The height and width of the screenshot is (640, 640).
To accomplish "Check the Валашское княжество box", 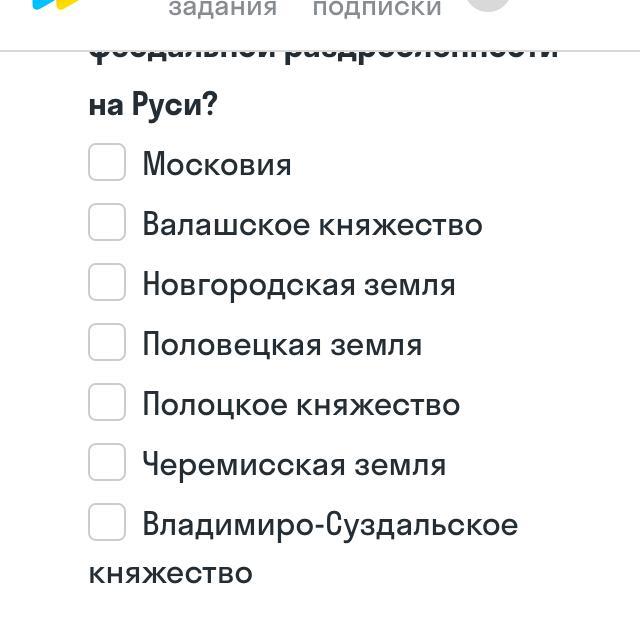I will click(107, 222).
